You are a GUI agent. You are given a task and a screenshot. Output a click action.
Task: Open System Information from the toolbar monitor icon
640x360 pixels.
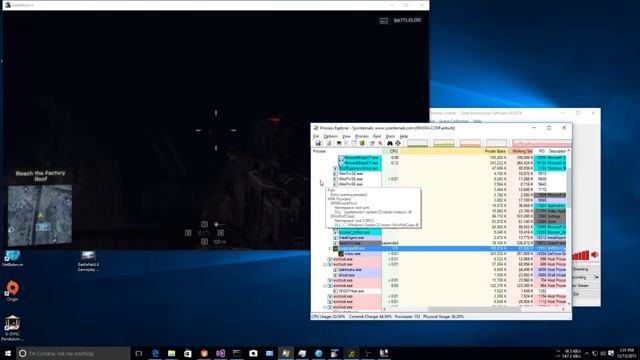[x=339, y=143]
